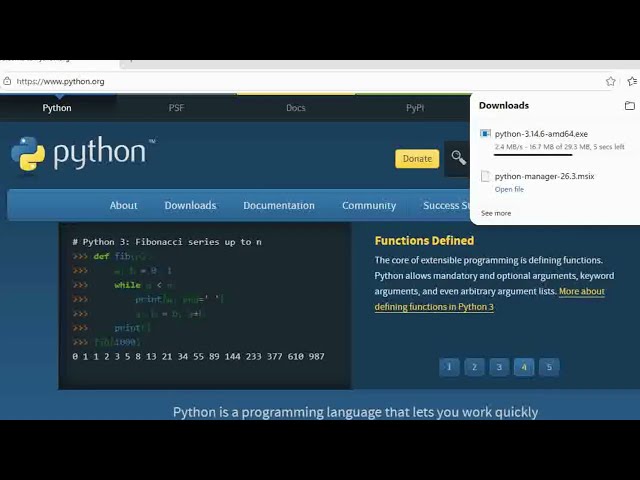Click the Python logo
The width and height of the screenshot is (640, 480).
[82, 153]
